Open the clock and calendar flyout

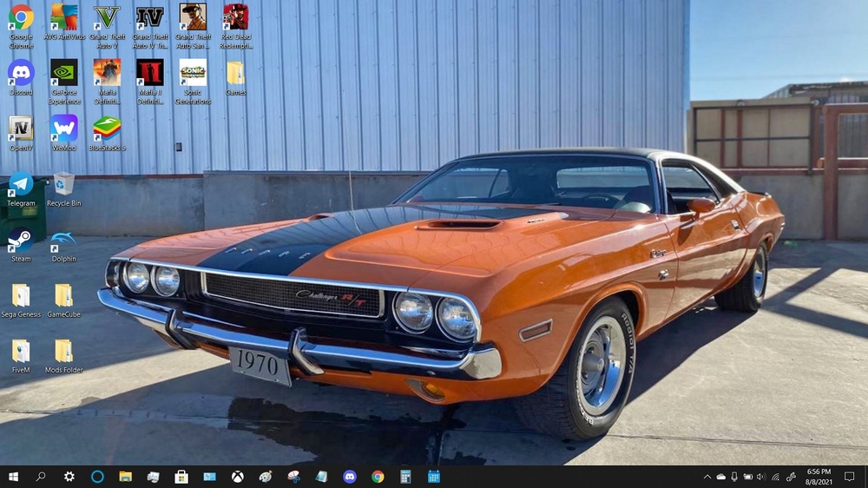819,477
